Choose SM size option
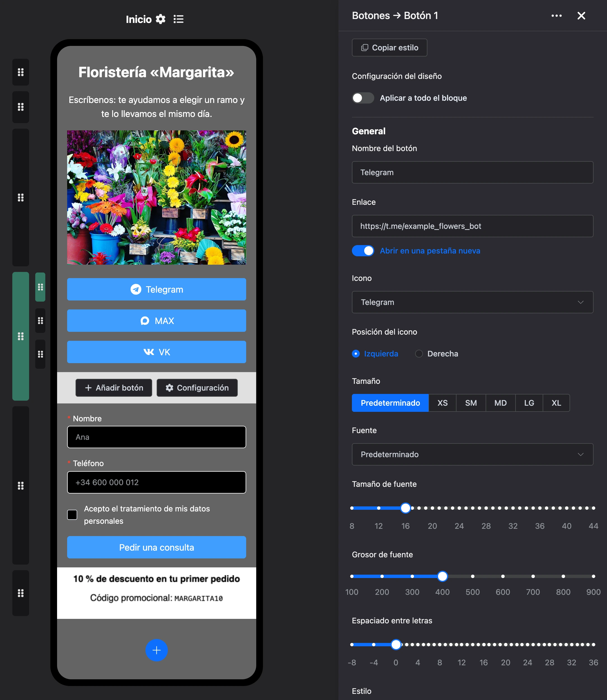 (x=471, y=403)
